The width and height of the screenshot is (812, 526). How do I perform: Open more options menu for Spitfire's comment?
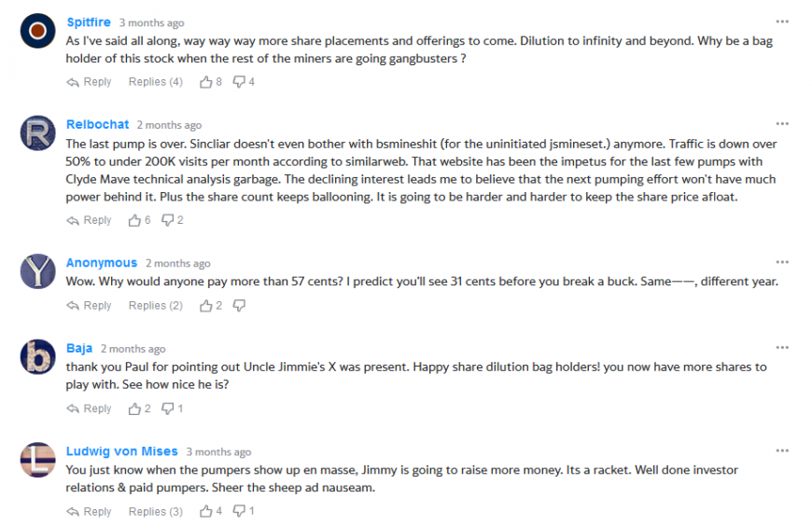[782, 21]
